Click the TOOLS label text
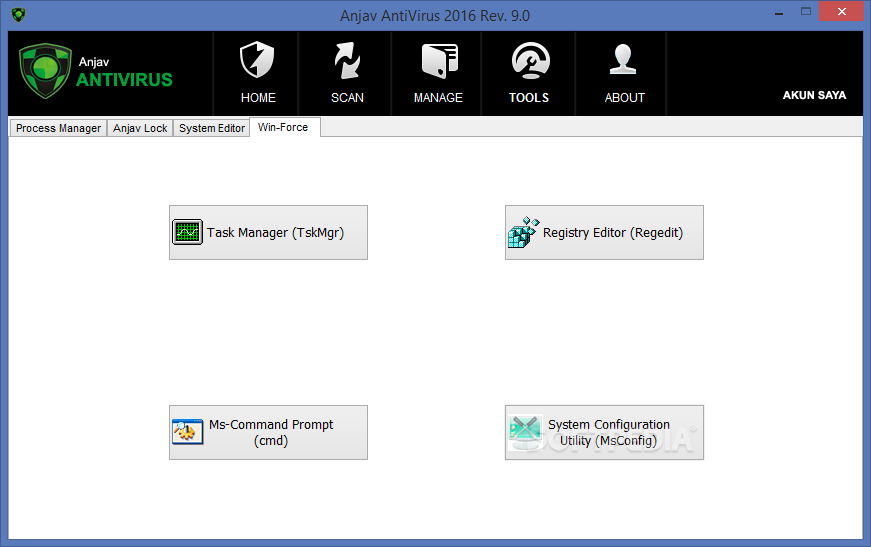The height and width of the screenshot is (547, 871). point(529,98)
